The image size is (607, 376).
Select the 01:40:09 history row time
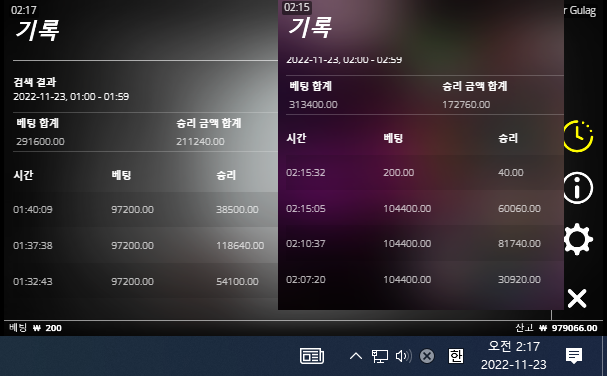[33, 209]
